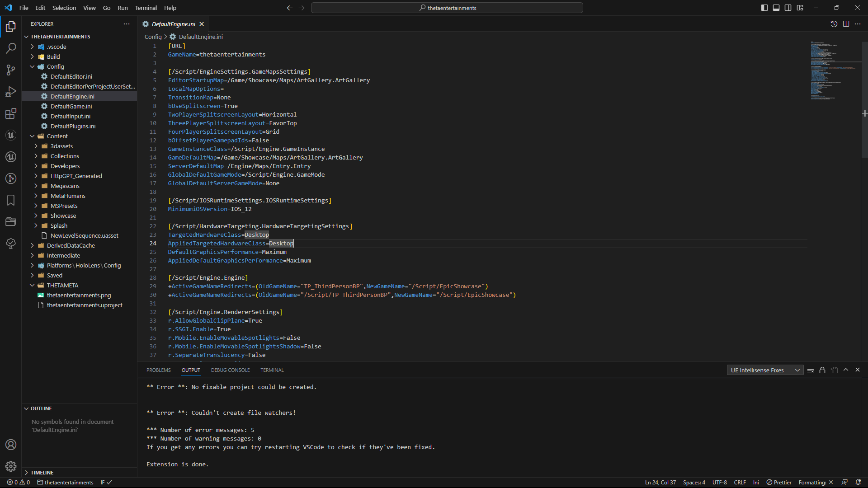The width and height of the screenshot is (868, 488).
Task: Click the Ln 24, Col 37 indicator
Action: pyautogui.click(x=660, y=482)
